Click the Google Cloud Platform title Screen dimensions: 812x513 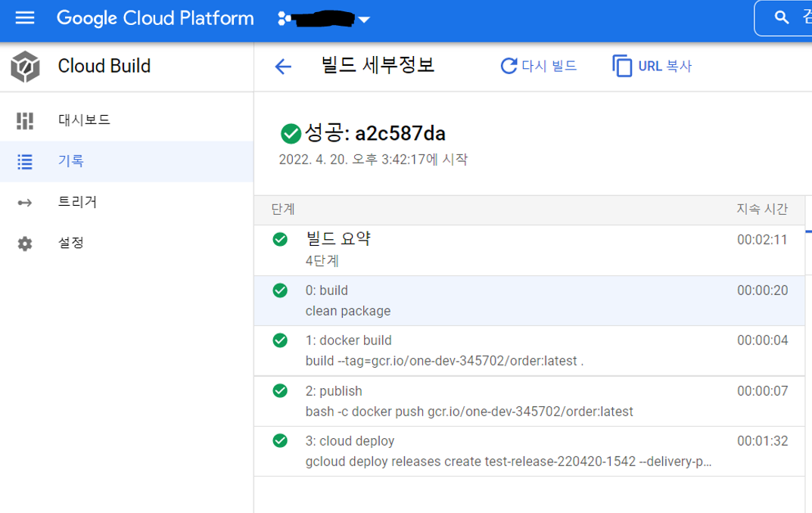155,18
